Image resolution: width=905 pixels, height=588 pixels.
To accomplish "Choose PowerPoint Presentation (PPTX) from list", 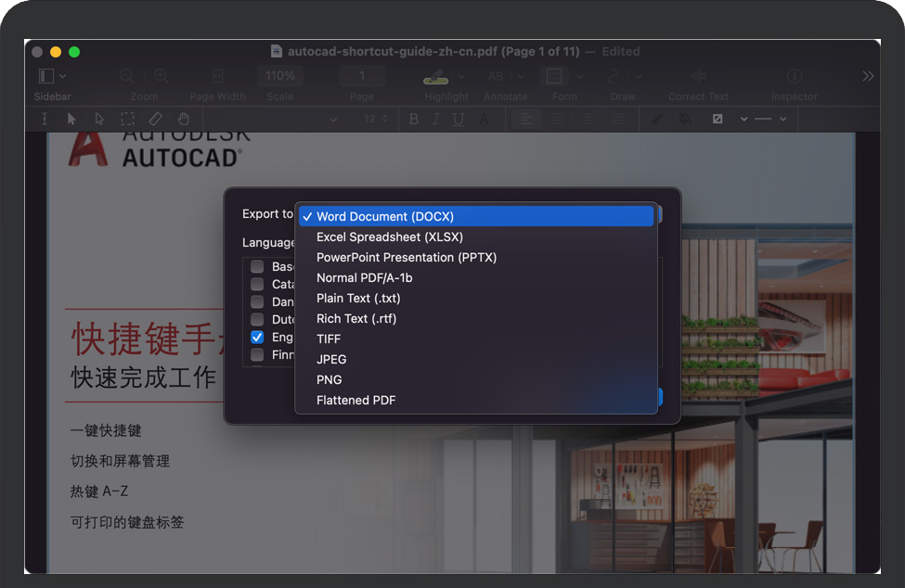I will (x=406, y=257).
